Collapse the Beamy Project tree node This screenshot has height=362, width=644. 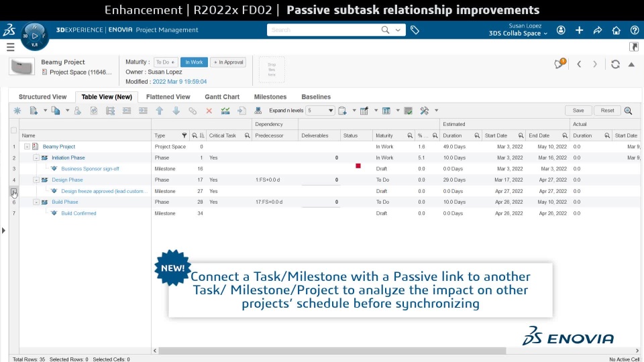coord(27,147)
